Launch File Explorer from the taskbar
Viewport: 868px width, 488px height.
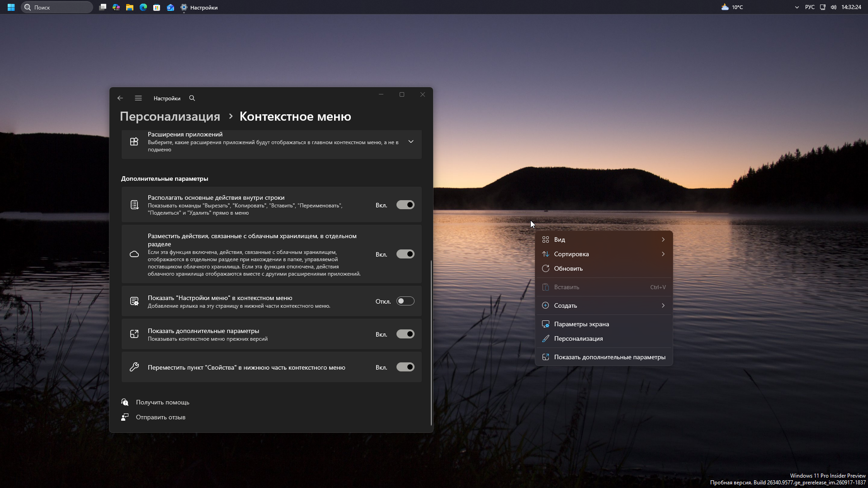130,7
